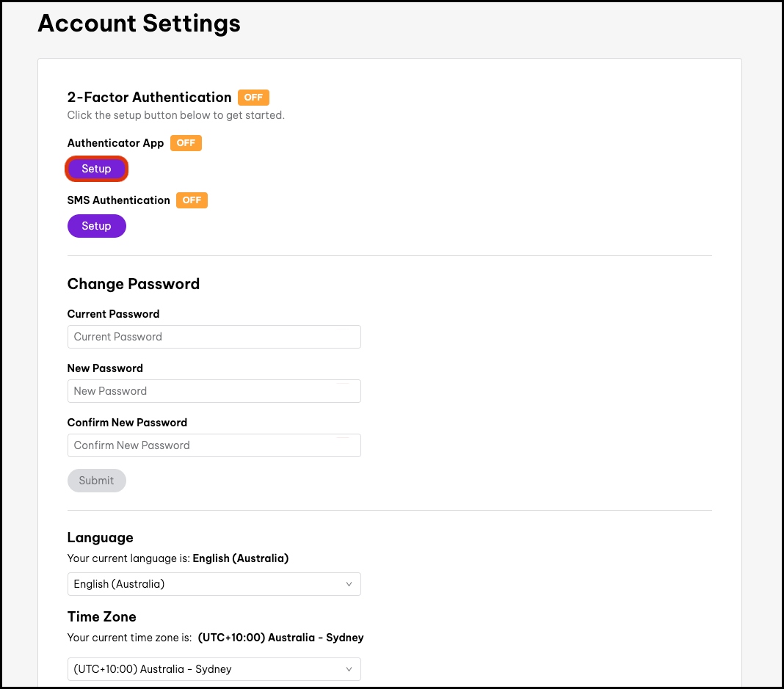Image resolution: width=784 pixels, height=689 pixels.
Task: Click the SMS Authentication label
Action: click(x=118, y=200)
